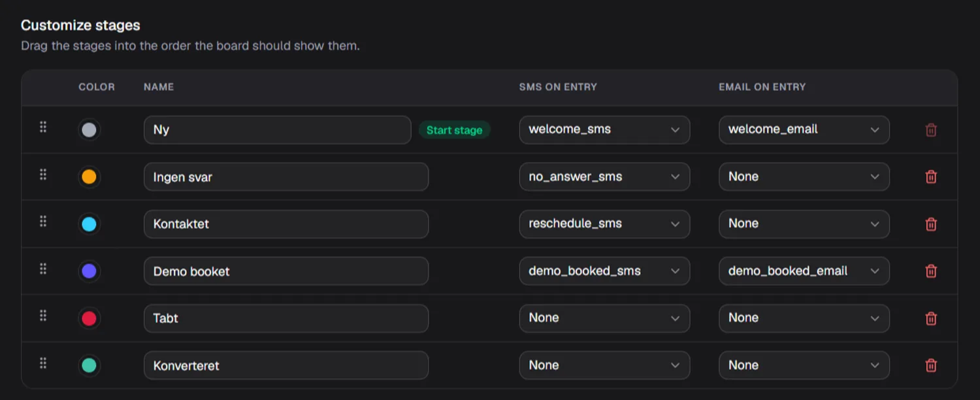
Task: Edit the Ingen svar name field
Action: coord(286,177)
